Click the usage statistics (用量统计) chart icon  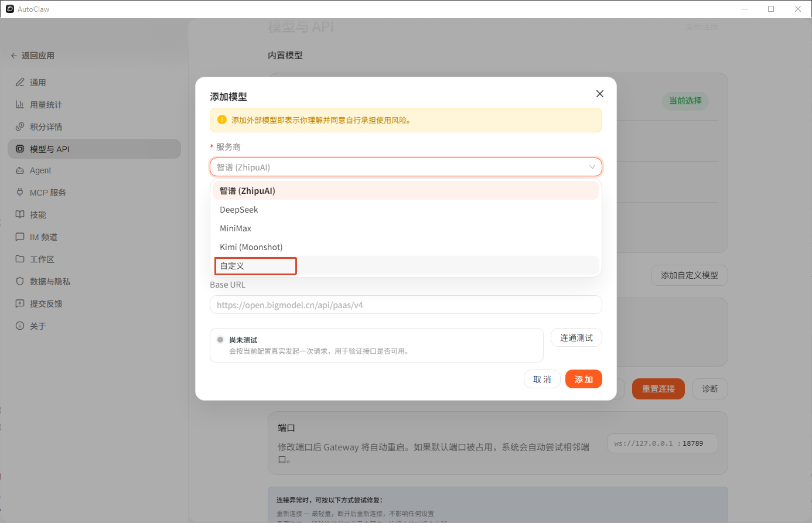(20, 105)
